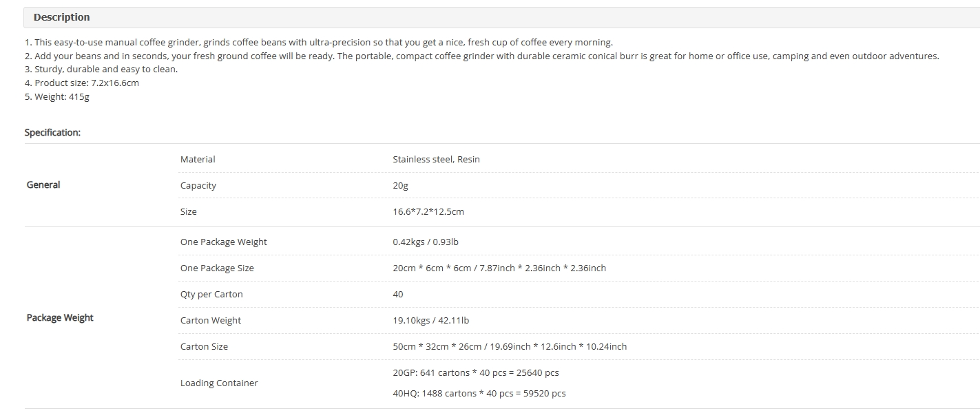Screen dimensions: 980x413
Task: Click the 40HQ: 1488 cartons line
Action: [x=479, y=393]
